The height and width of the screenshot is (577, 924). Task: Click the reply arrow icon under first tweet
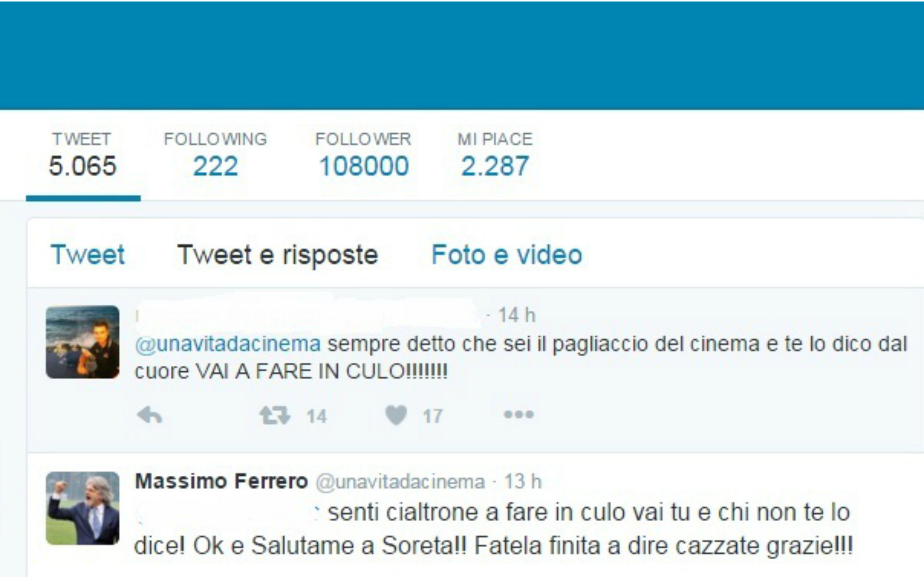pyautogui.click(x=150, y=415)
